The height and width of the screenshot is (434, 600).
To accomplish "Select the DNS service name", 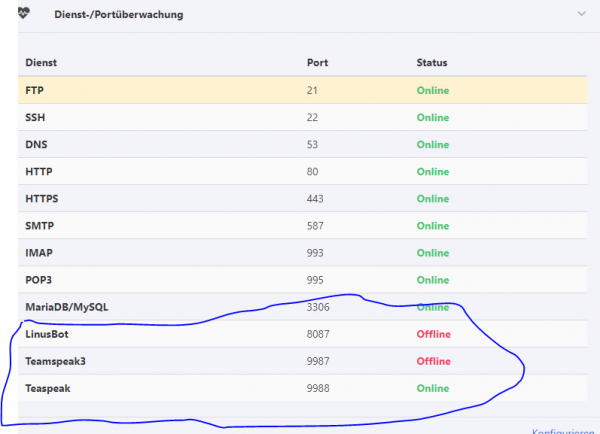I will pos(36,145).
